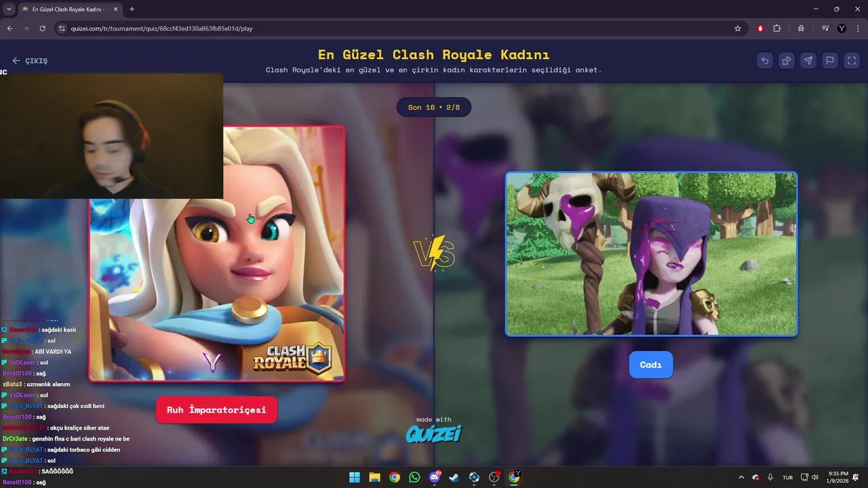Reload the page
Image resolution: width=868 pixels, height=488 pixels.
click(42, 28)
